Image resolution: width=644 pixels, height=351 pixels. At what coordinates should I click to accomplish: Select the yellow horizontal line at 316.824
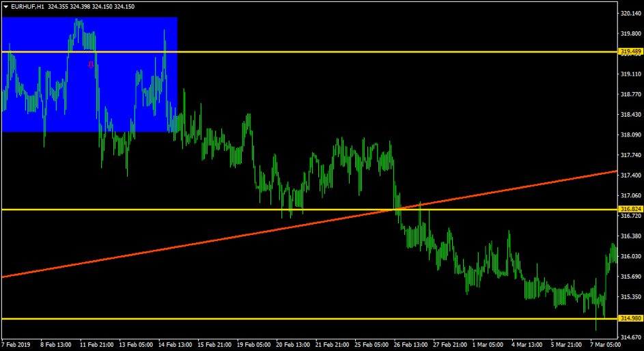(x=309, y=210)
